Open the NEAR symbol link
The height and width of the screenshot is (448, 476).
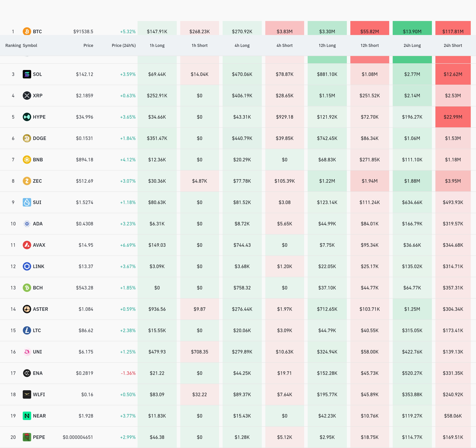click(39, 416)
